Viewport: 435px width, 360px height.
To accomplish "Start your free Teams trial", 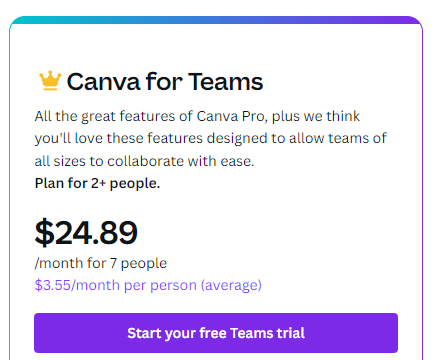I will coord(216,333).
